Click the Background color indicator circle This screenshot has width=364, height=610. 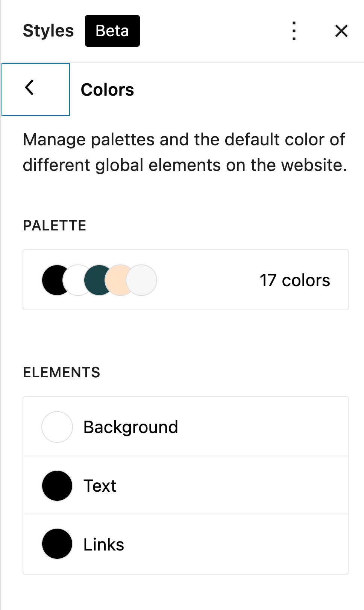click(x=57, y=427)
